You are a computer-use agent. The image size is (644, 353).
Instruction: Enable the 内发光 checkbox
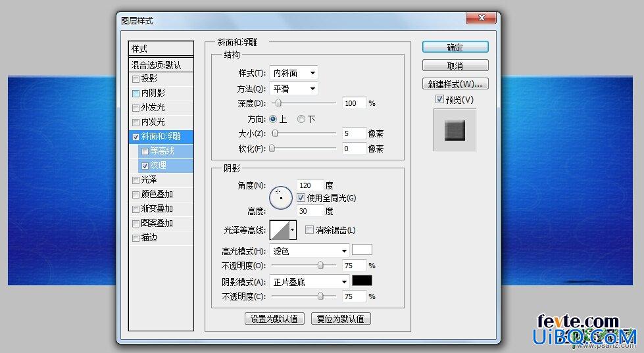(136, 122)
